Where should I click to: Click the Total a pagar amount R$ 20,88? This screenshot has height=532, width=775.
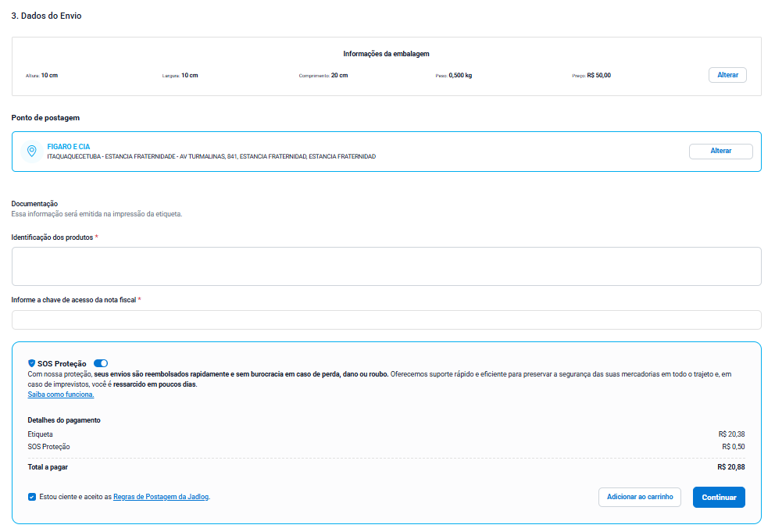[x=730, y=467]
